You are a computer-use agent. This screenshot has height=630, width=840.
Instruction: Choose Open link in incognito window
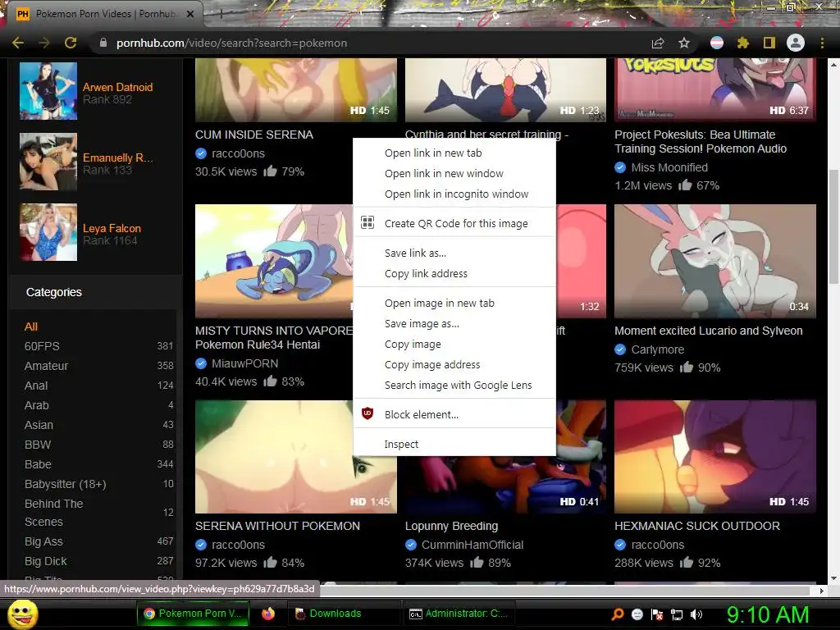pos(454,194)
